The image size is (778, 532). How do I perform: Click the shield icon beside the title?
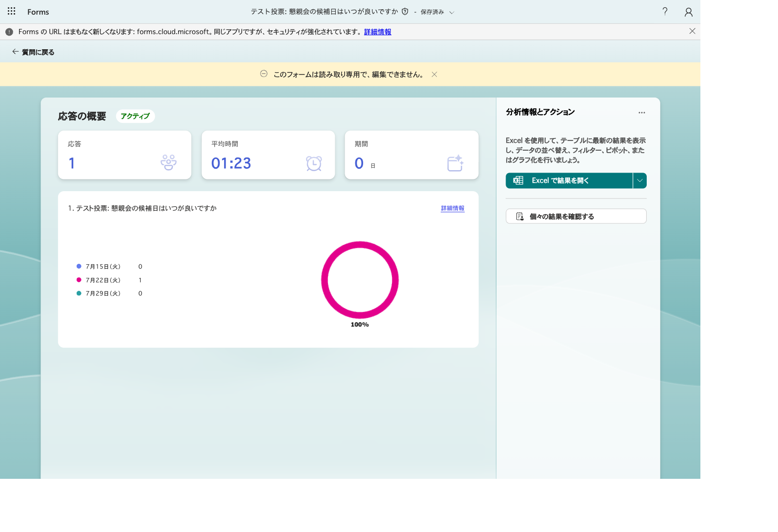click(405, 11)
